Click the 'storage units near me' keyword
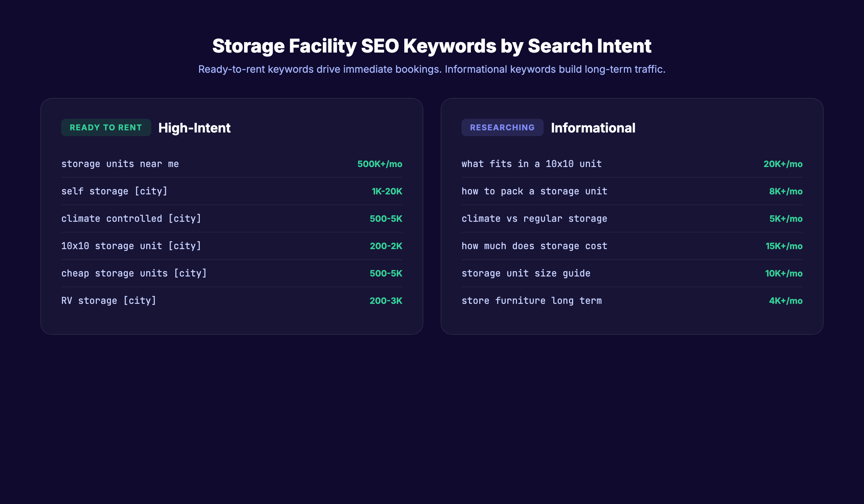 point(120,164)
